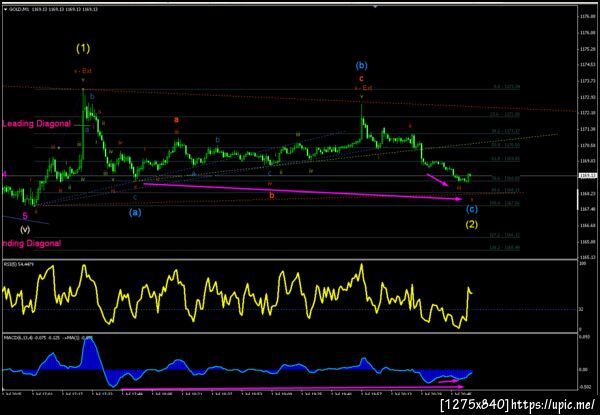Select the lowest Fibonacci level label
Image resolution: width=600 pixels, height=415 pixels.
pos(505,248)
